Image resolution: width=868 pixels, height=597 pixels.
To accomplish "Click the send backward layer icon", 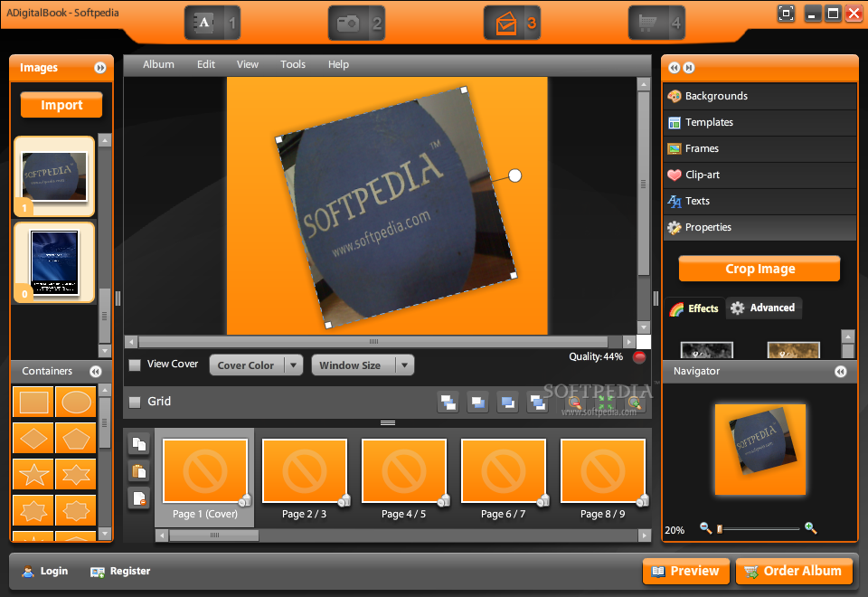I will [507, 402].
